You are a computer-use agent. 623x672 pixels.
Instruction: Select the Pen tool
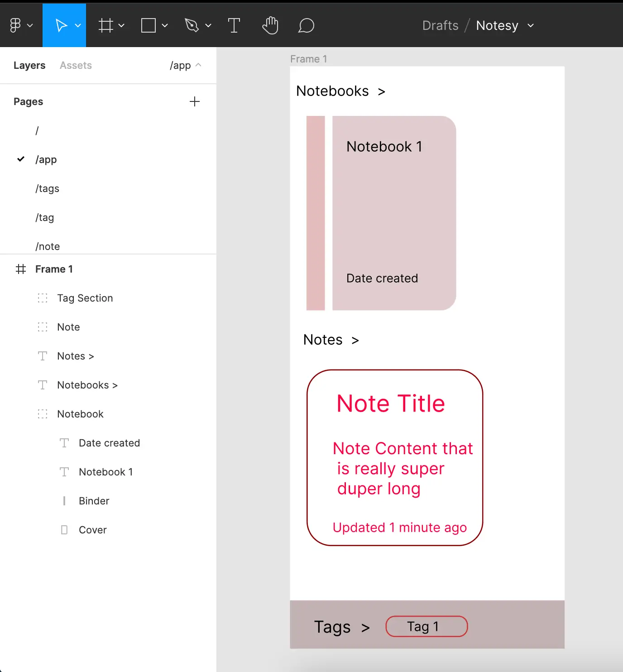point(193,25)
